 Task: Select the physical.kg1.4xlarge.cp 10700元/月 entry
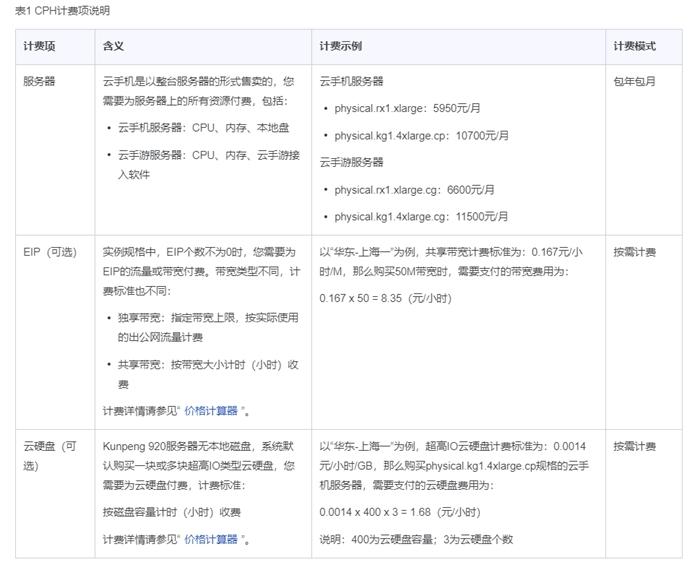(421, 135)
